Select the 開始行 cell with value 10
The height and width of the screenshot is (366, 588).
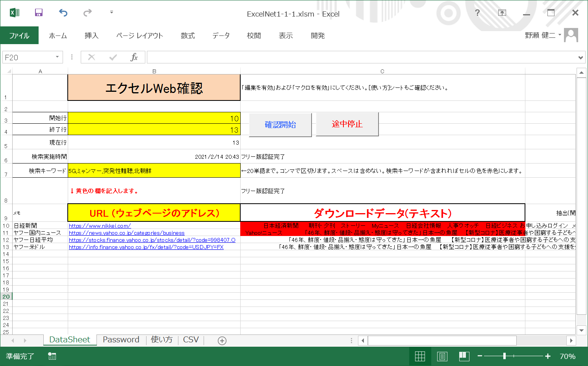(x=154, y=118)
